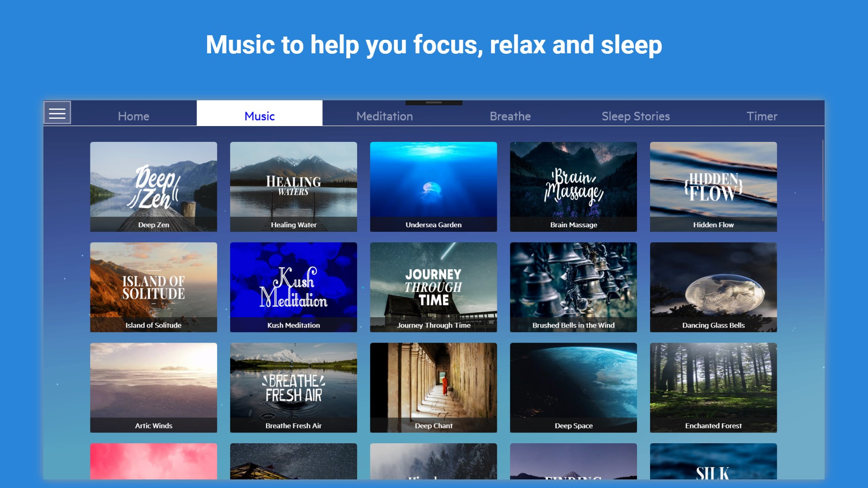Open the hamburger menu icon
The width and height of the screenshot is (868, 488).
(57, 113)
